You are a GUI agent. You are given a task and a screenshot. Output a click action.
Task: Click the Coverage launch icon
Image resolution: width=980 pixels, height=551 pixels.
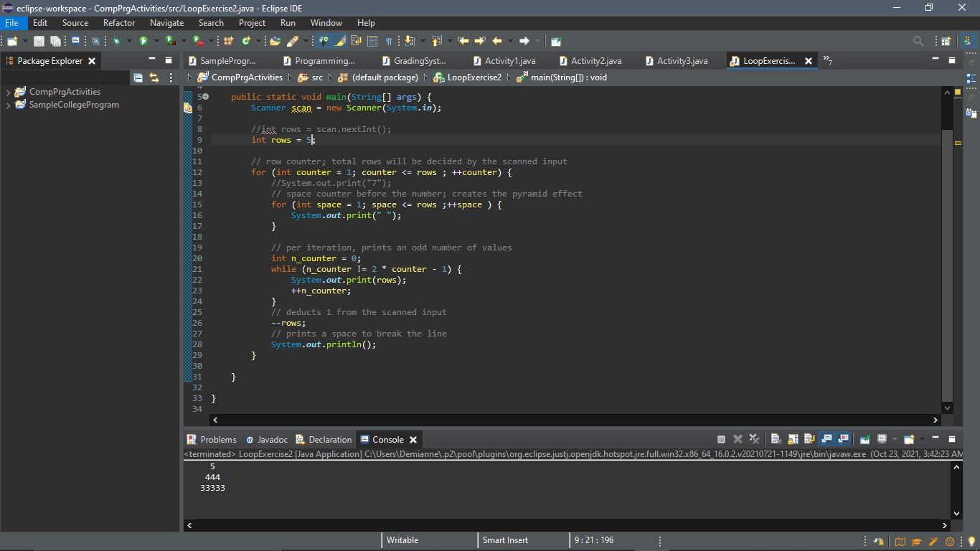tap(170, 42)
